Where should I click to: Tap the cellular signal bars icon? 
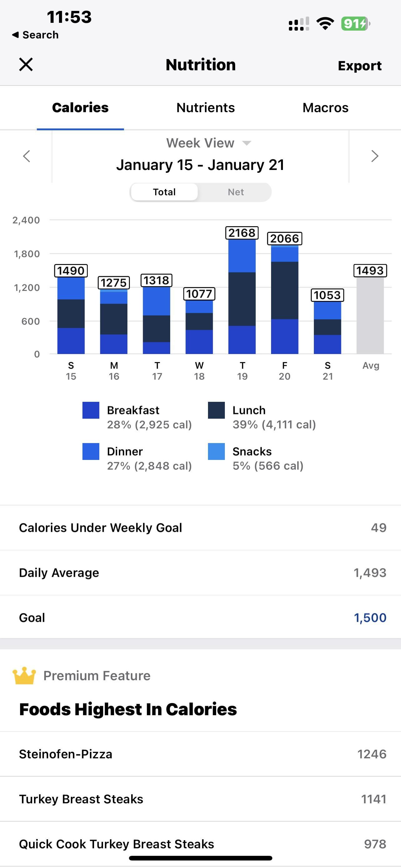click(x=299, y=24)
